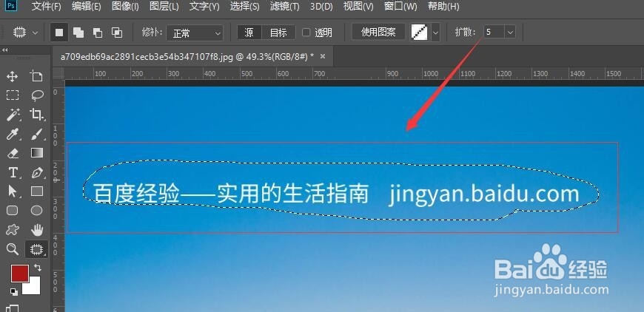This screenshot has width=644, height=312.
Task: Click the Photoshop Ps logo icon
Action: tap(13, 6)
